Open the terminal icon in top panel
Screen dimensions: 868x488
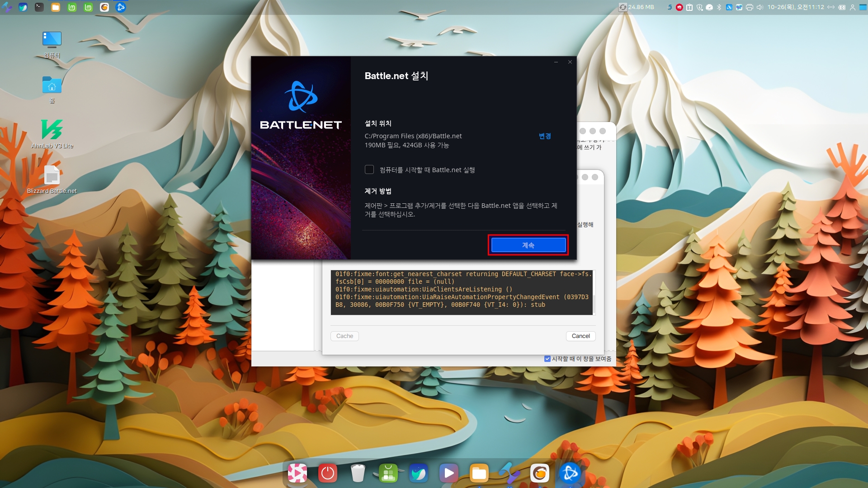click(39, 7)
